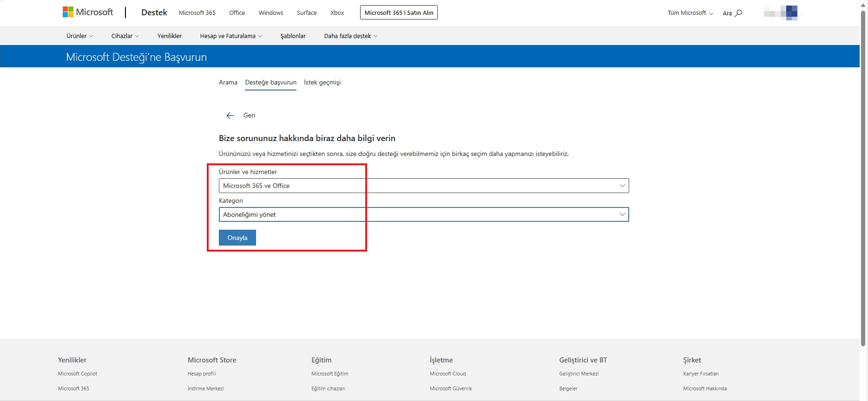Open the Ürünler ve hizmetler dropdown
The height and width of the screenshot is (401, 868).
coord(424,186)
